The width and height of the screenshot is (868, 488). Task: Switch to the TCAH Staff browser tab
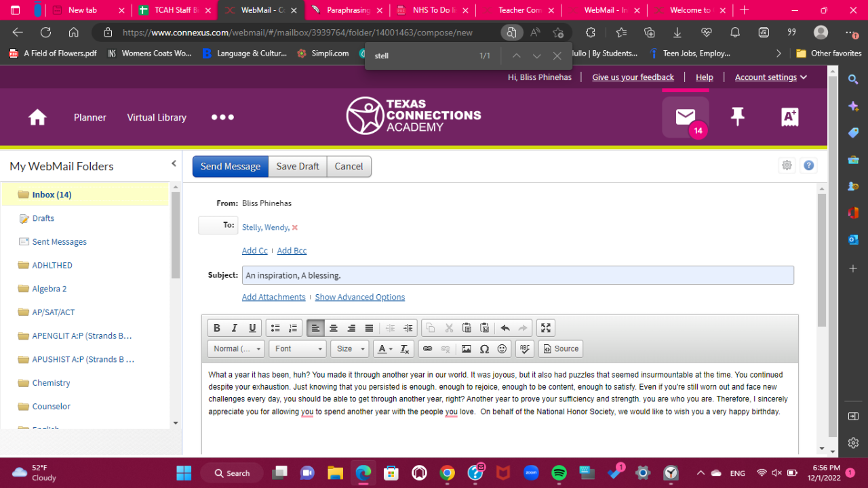176,10
